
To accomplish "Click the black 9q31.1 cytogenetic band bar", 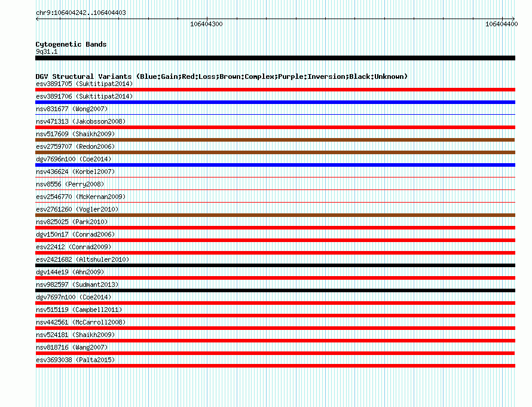I will [x=275, y=58].
